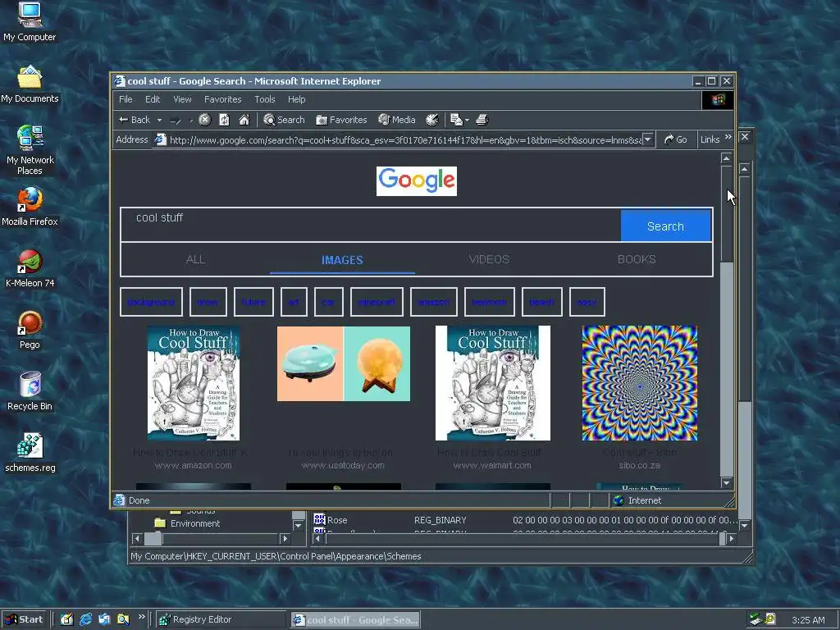Screen dimensions: 840x630
Task: Click the Google logo
Action: [x=416, y=181]
